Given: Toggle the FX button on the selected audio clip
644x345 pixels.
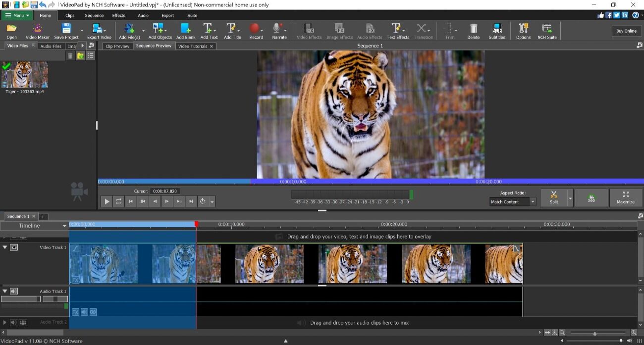Looking at the screenshot, I should tap(75, 311).
